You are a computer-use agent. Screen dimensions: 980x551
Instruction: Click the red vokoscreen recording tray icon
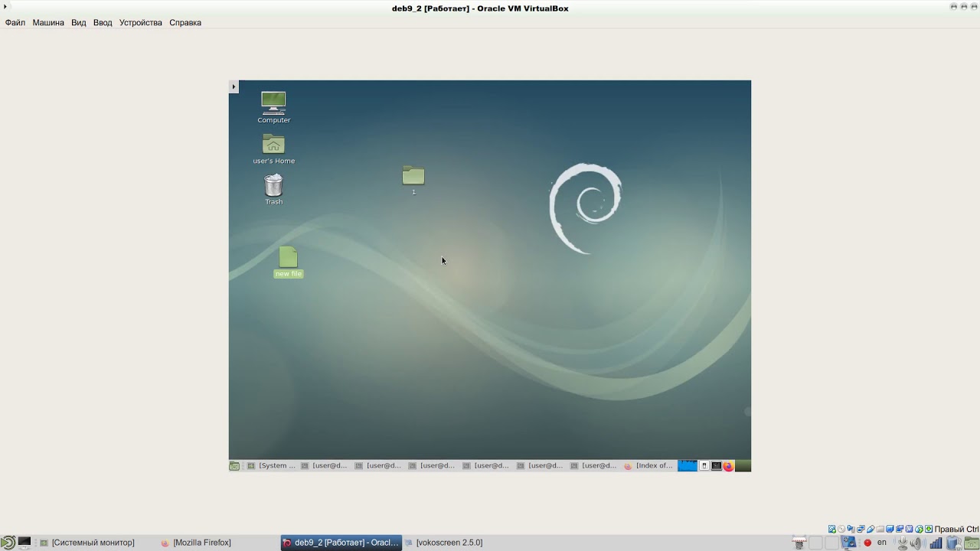pyautogui.click(x=867, y=543)
